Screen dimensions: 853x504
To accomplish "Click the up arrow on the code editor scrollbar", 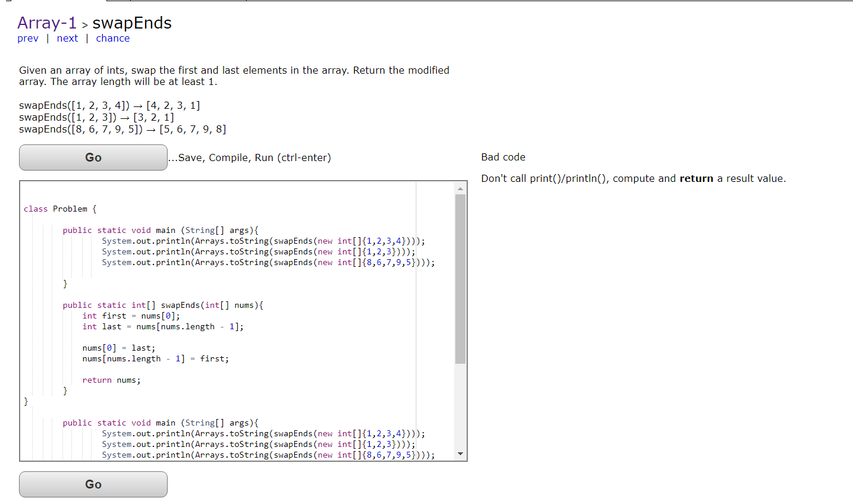I will click(459, 188).
